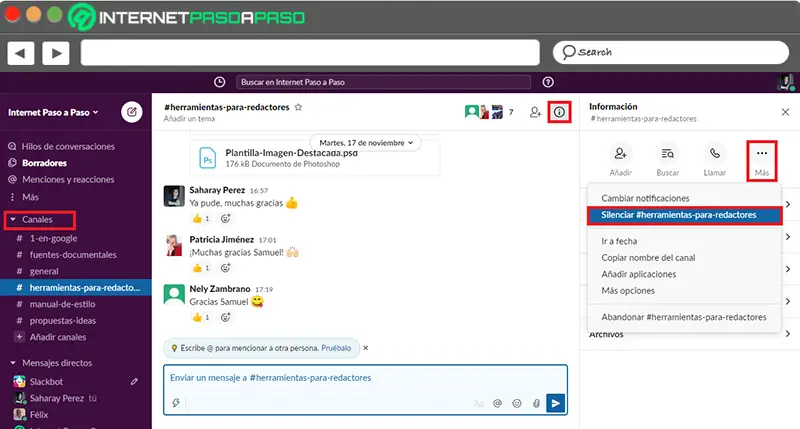Click the compose new message icon

(x=132, y=112)
